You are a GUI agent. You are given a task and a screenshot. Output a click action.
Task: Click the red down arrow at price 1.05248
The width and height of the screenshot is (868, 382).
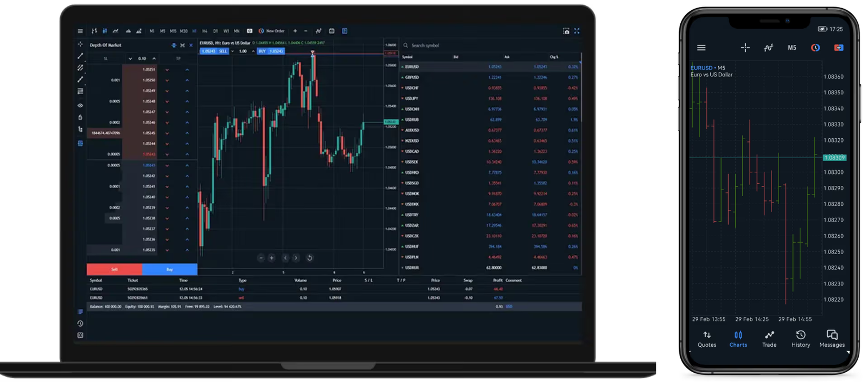(x=167, y=101)
